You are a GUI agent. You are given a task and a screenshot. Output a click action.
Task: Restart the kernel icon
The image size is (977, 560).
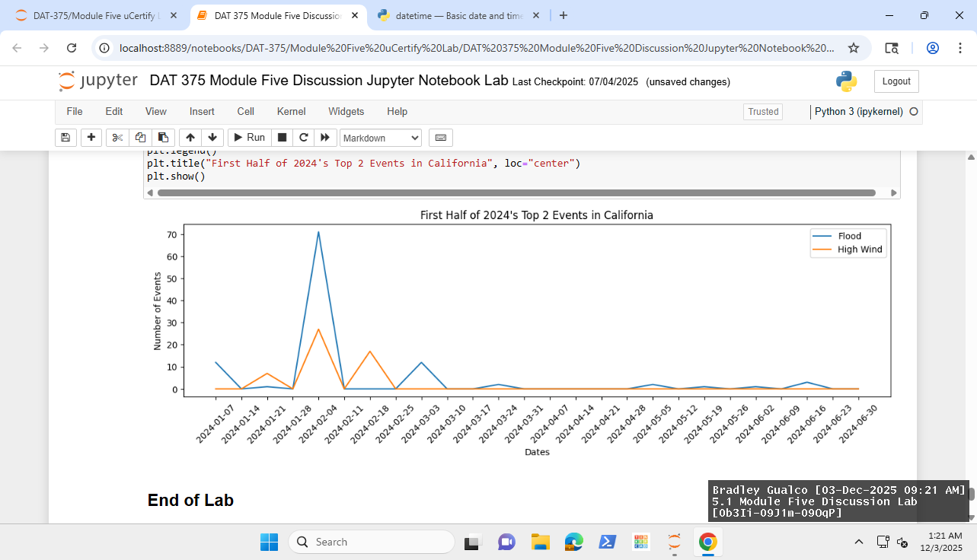[x=303, y=138]
